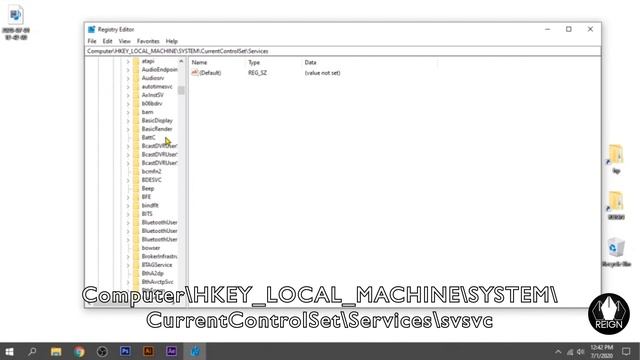Open the Windows Start menu
The image size is (640, 360).
(x=9, y=351)
